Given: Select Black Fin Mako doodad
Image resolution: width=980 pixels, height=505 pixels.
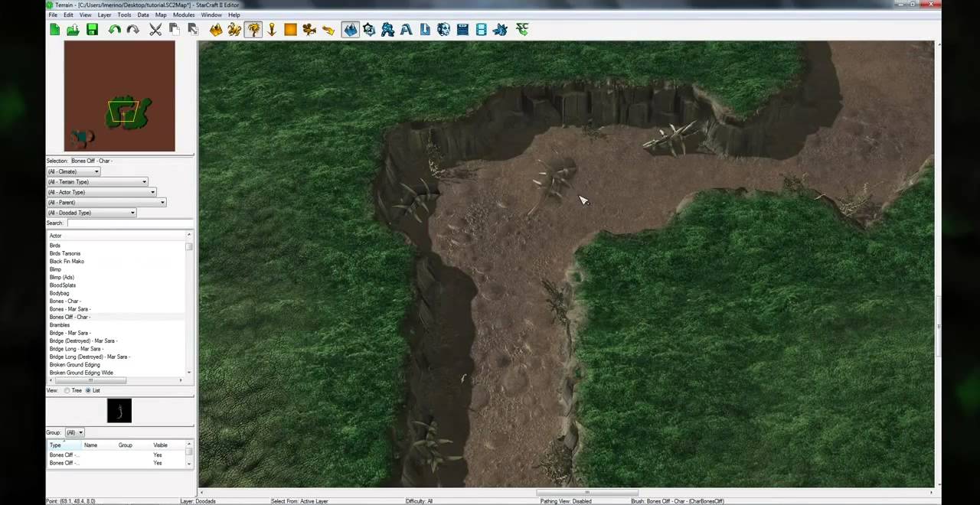Looking at the screenshot, I should [67, 262].
